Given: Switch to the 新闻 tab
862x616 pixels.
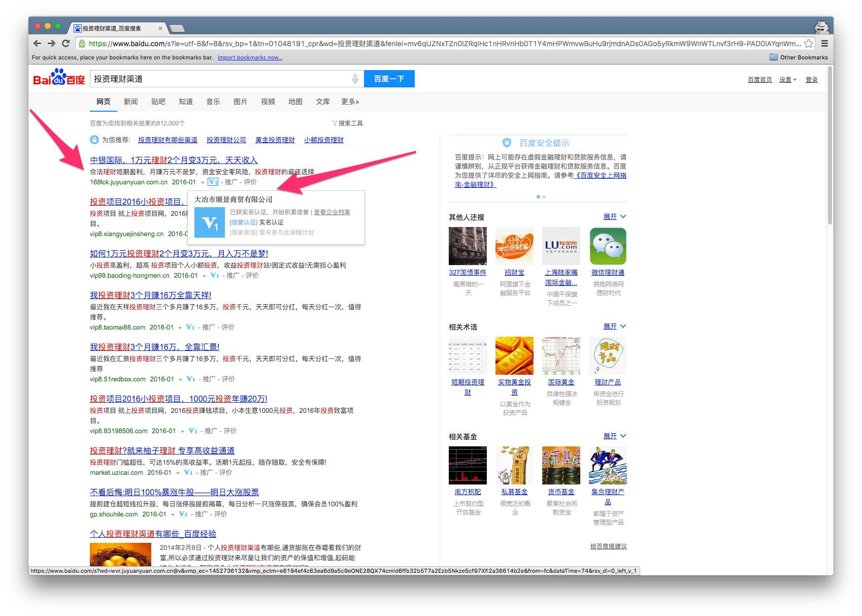Looking at the screenshot, I should pyautogui.click(x=131, y=102).
